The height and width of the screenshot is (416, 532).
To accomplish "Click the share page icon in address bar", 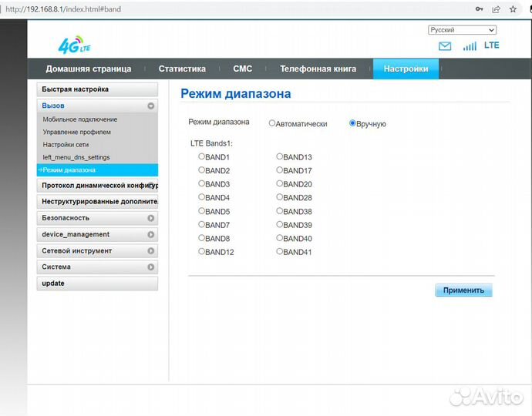I will coord(497,9).
